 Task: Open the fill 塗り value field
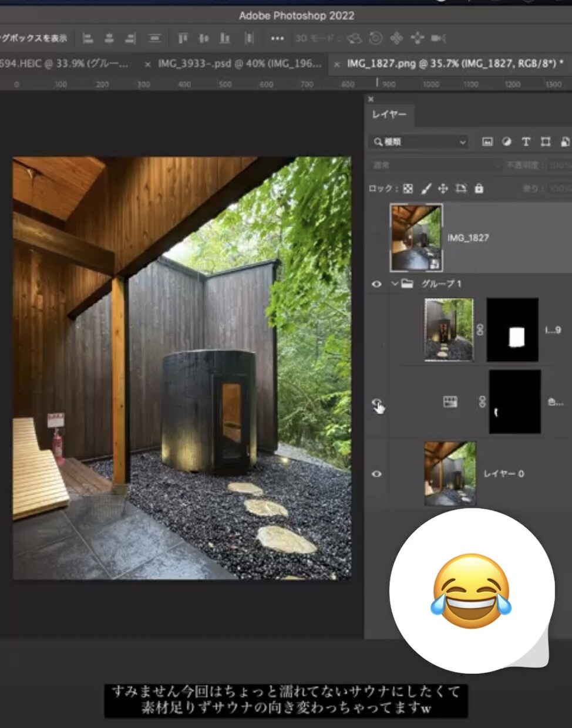(560, 188)
